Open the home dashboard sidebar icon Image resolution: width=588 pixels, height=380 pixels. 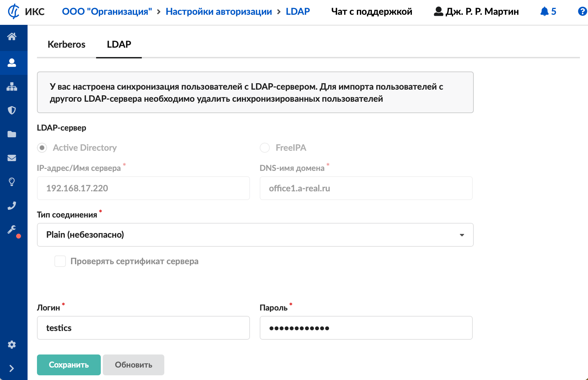(12, 37)
